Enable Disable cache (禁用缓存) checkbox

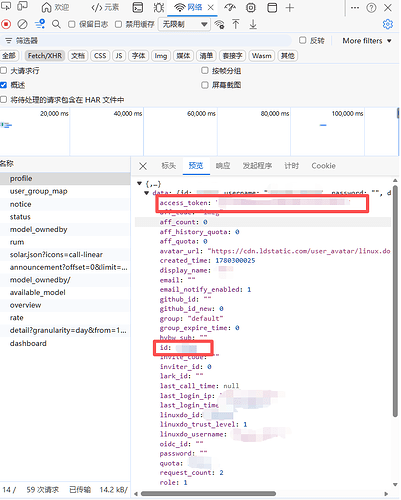point(118,24)
